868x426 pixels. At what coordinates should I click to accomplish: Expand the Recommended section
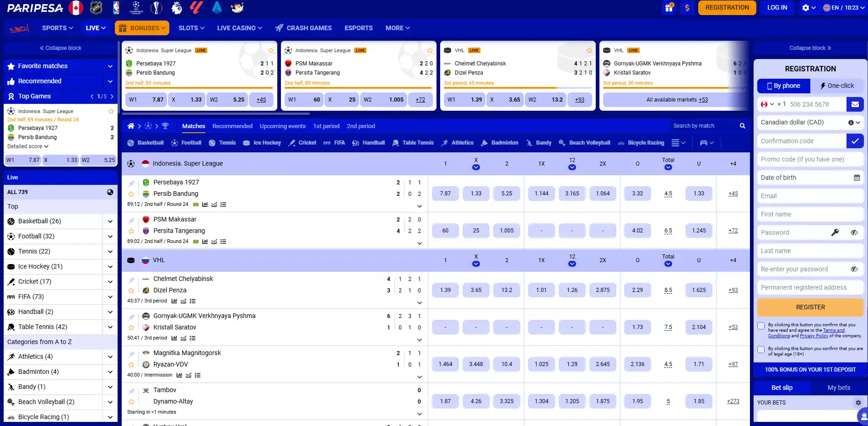(x=110, y=81)
